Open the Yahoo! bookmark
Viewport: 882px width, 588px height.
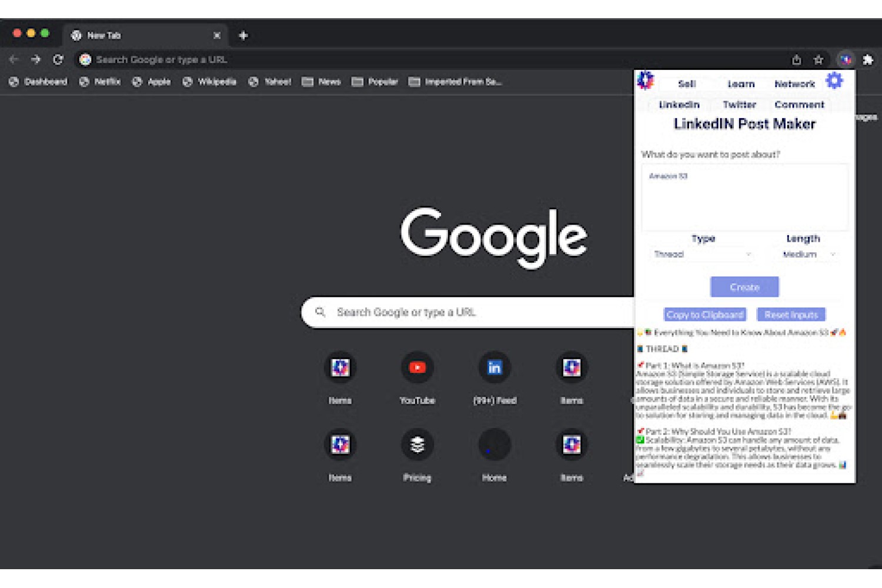click(x=270, y=82)
